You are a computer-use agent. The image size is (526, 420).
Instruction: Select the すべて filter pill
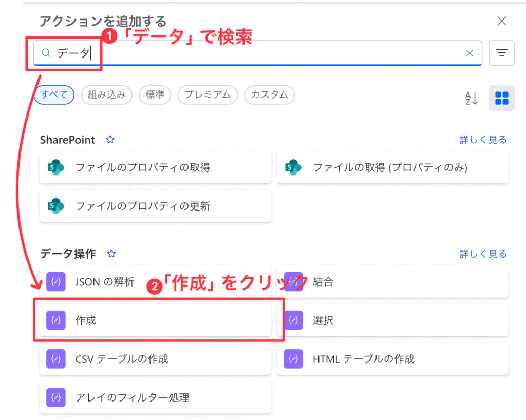pyautogui.click(x=54, y=94)
